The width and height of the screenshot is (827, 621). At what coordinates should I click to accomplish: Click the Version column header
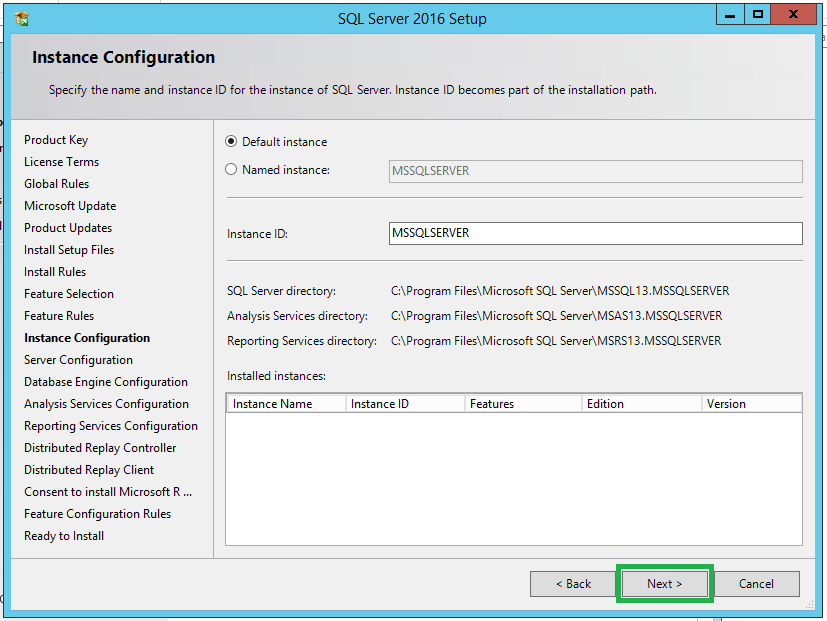[x=752, y=404]
